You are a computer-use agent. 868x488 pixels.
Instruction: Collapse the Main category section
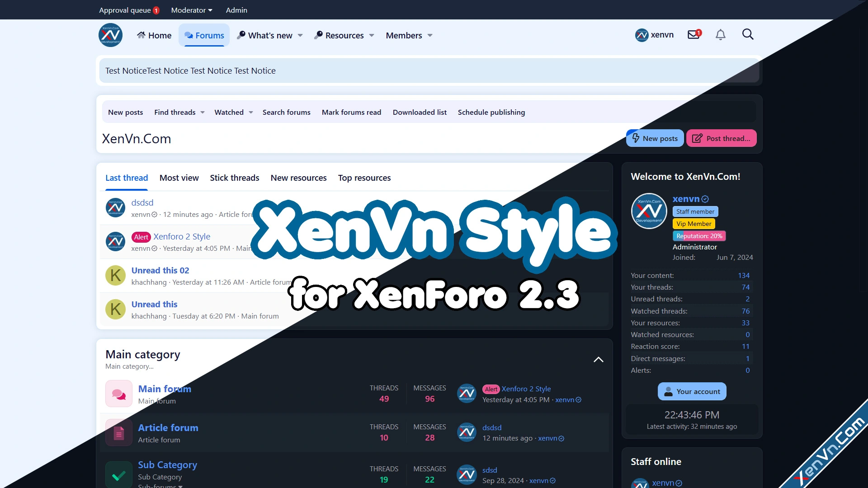coord(598,359)
